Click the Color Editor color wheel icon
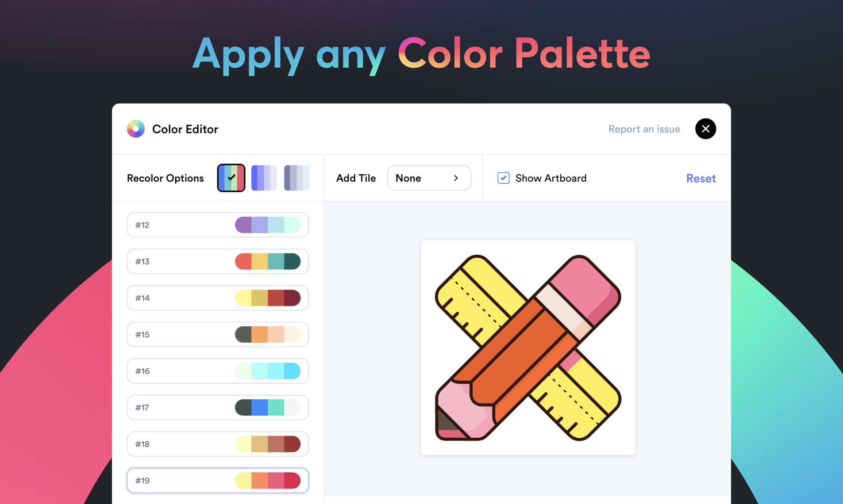This screenshot has width=843, height=504. pos(136,129)
